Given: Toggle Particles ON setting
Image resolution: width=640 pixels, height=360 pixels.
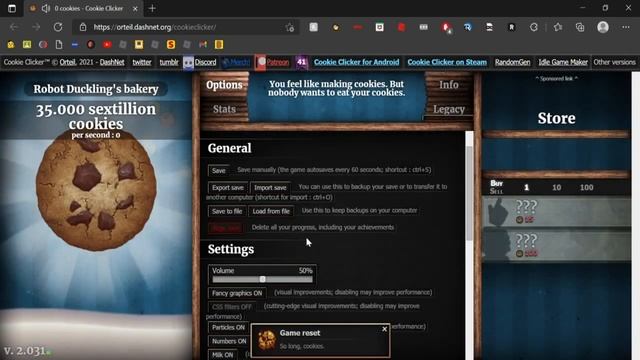Looking at the screenshot, I should pos(228,327).
